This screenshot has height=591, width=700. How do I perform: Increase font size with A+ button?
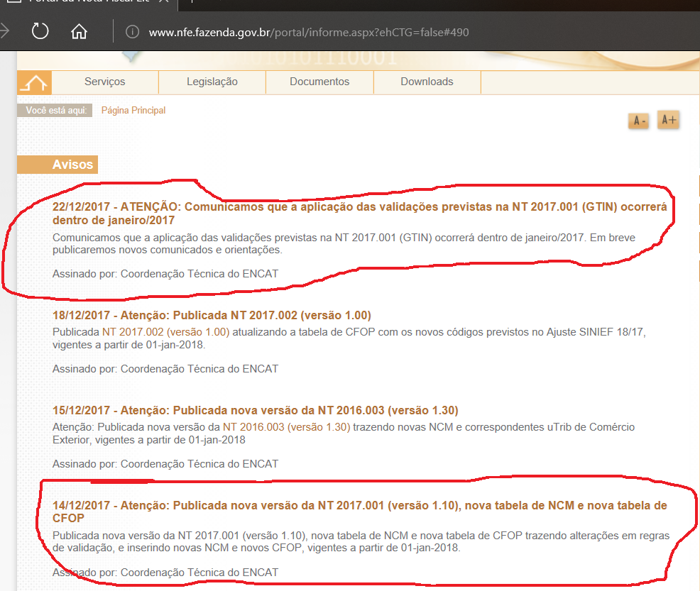(668, 120)
